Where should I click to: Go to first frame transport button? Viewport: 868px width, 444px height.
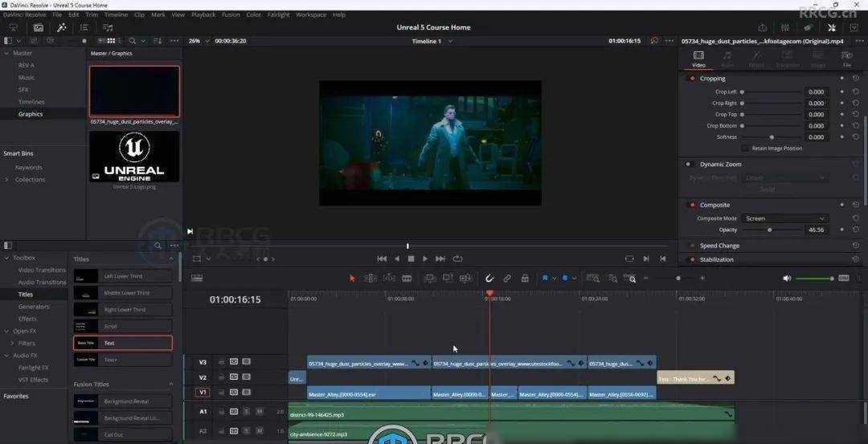pos(382,259)
